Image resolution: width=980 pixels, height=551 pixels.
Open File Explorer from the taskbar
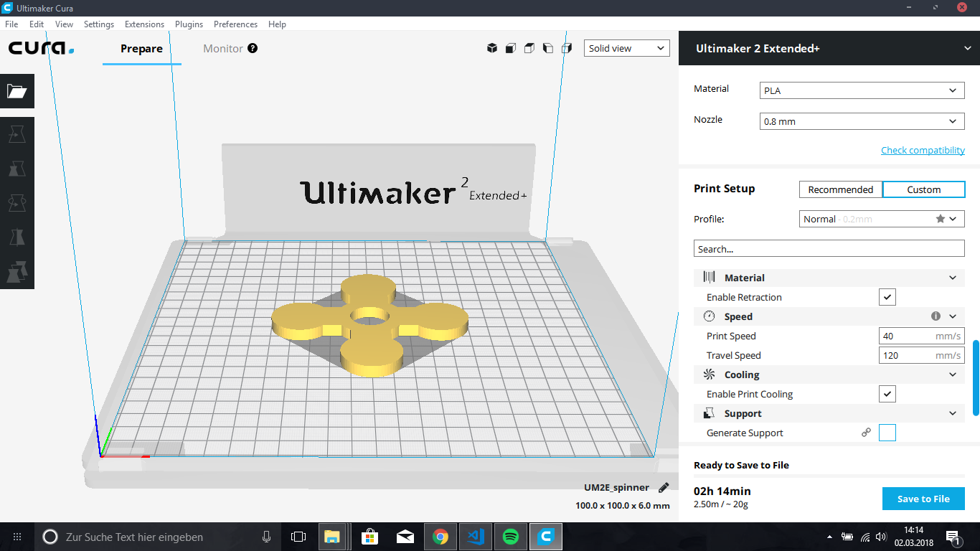331,537
